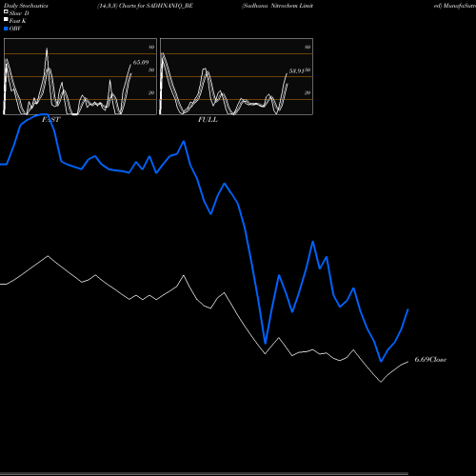Image resolution: width=476 pixels, height=476 pixels.
Task: Click the FAST chart label
Action: coord(50,120)
